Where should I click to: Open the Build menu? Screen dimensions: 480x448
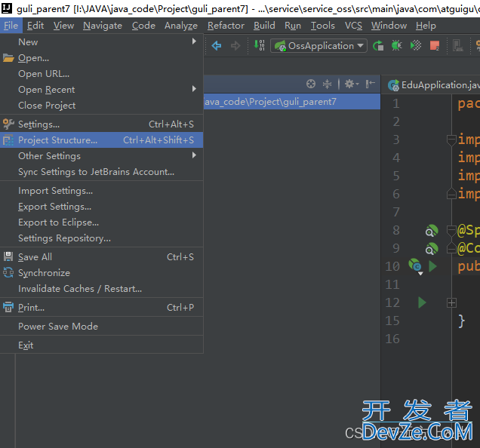tap(264, 26)
